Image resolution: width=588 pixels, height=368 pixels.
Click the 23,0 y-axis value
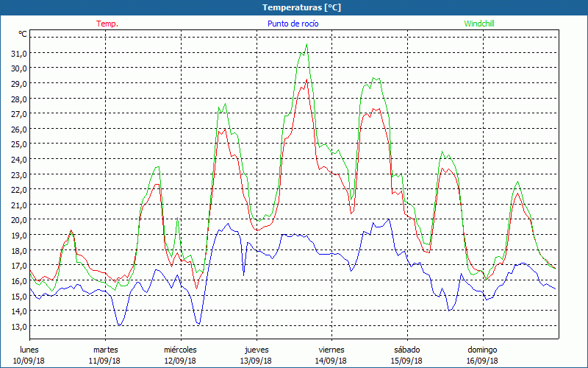tap(19, 174)
